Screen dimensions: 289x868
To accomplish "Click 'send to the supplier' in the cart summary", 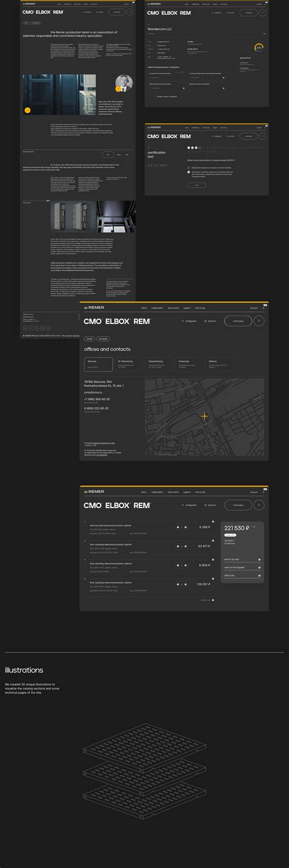I will (243, 567).
